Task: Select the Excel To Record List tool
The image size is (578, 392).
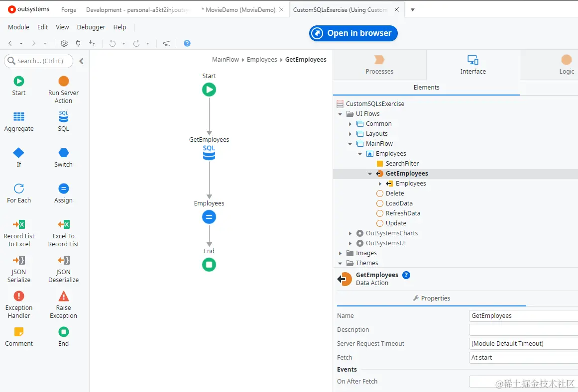Action: pos(63,234)
